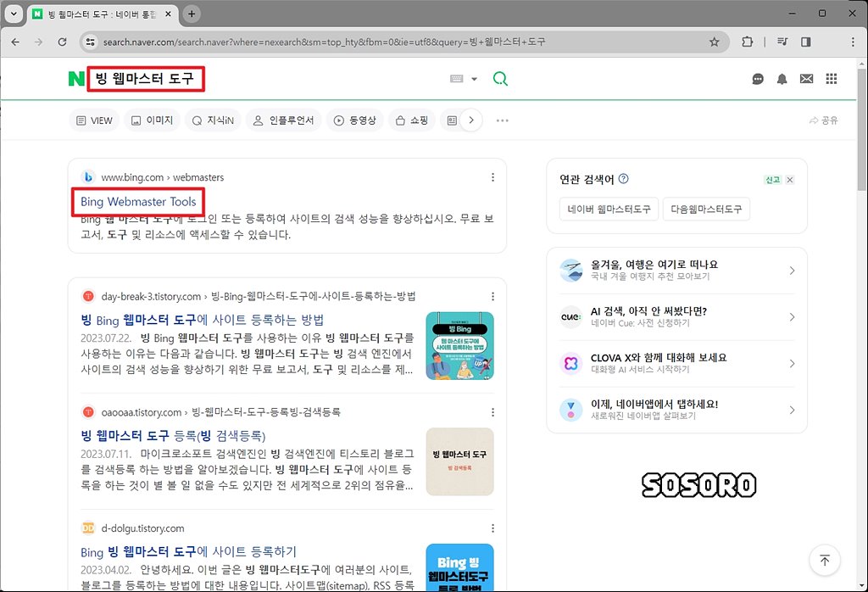Open 빙 웹마스터 도구 등록(빙 검색등록) link
This screenshot has width=868, height=592.
pyautogui.click(x=173, y=436)
